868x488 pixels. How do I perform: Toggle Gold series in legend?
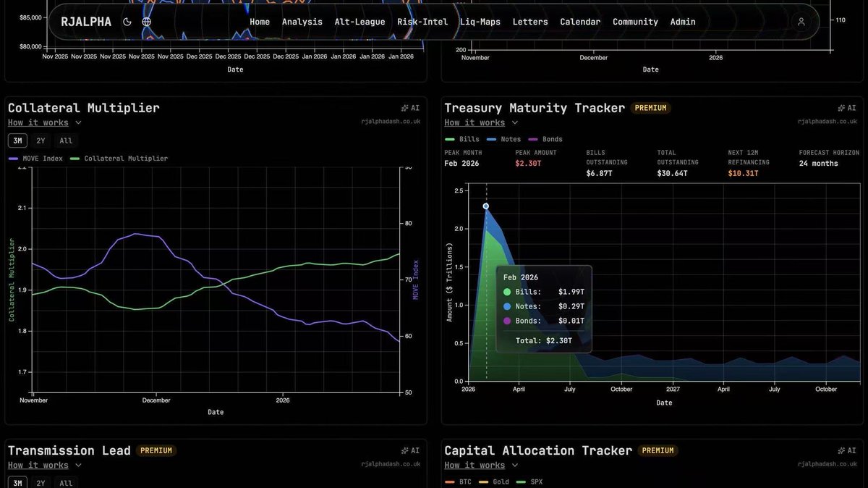point(494,481)
